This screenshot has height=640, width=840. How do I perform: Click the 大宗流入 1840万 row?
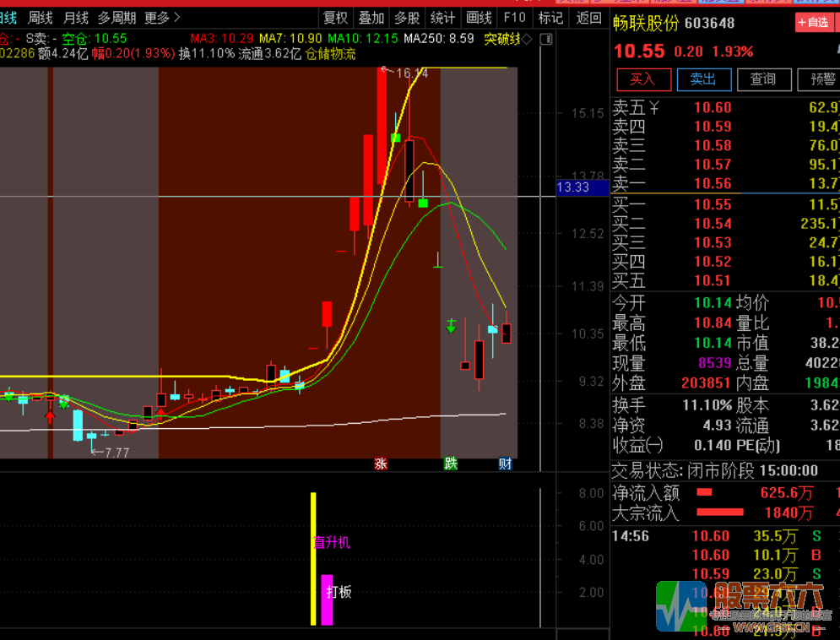coord(725,513)
